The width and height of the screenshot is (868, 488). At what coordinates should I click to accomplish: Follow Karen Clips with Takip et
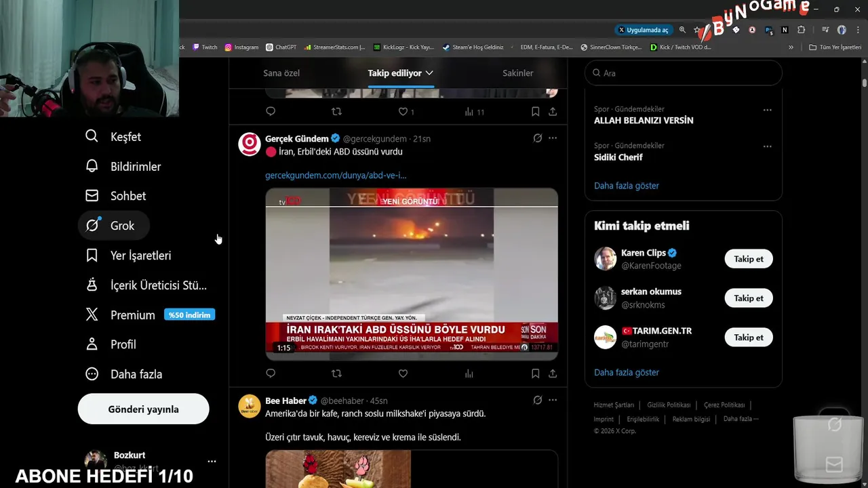pyautogui.click(x=749, y=259)
